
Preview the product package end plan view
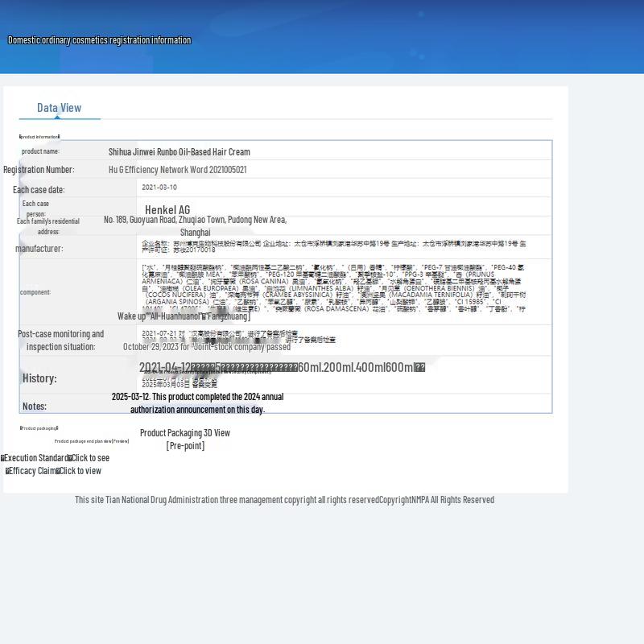[92, 441]
